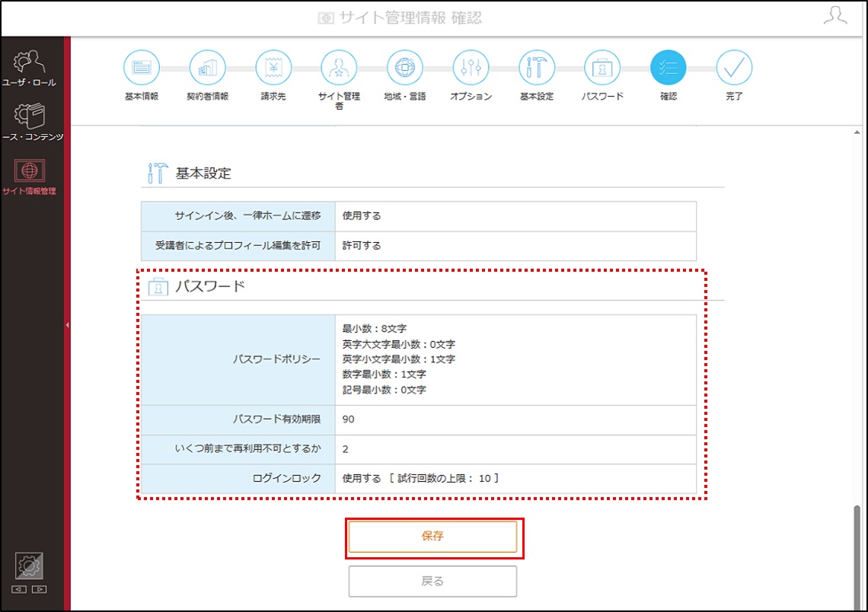Click the scroll-up arrow of the page
The image size is (868, 612).
pos(857,132)
